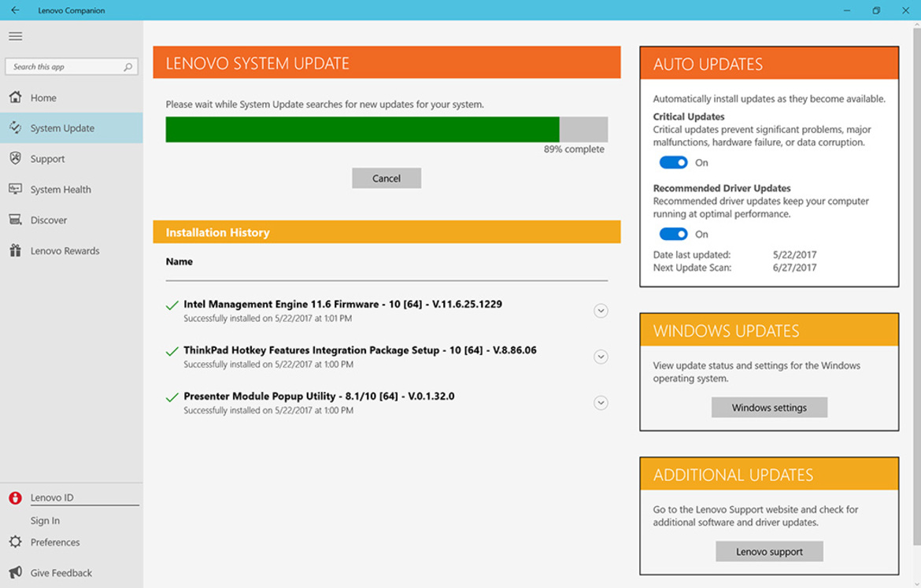Open Windows settings button
Screen dimensions: 921x588
tap(769, 407)
